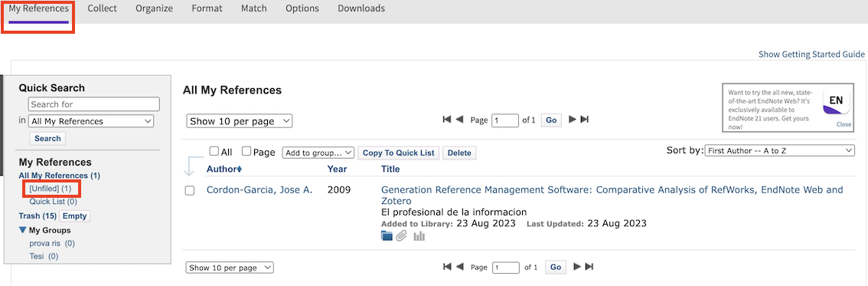868x286 pixels.
Task: Switch to the Format tab
Action: (207, 8)
